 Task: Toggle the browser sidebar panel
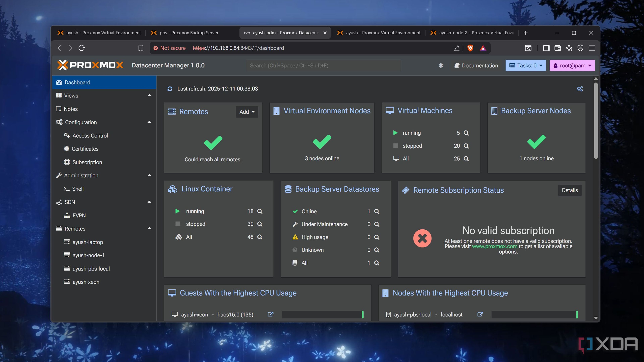[546, 48]
